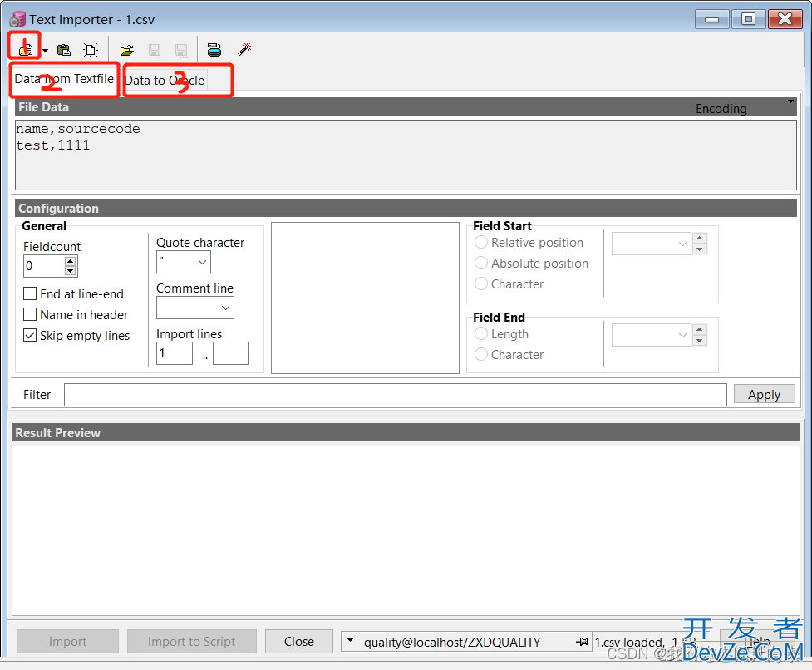This screenshot has width=812, height=670.
Task: Close the Text Importer window
Action: 785,19
